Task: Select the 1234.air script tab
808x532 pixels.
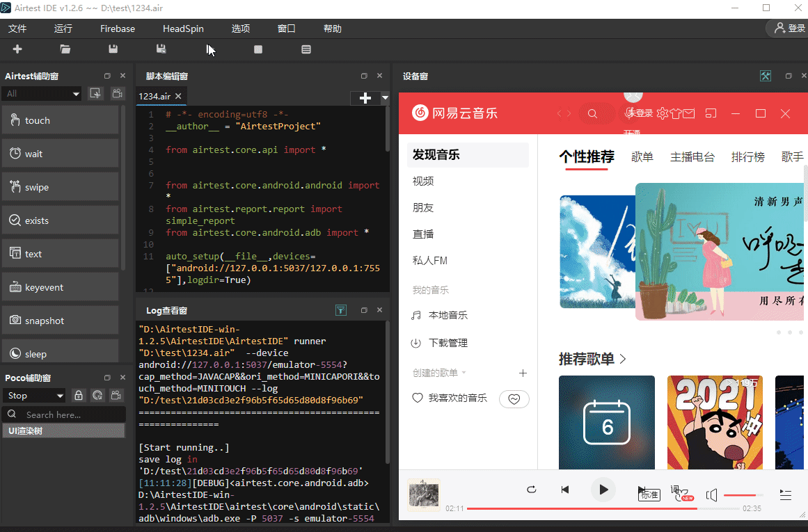Action: pyautogui.click(x=154, y=96)
